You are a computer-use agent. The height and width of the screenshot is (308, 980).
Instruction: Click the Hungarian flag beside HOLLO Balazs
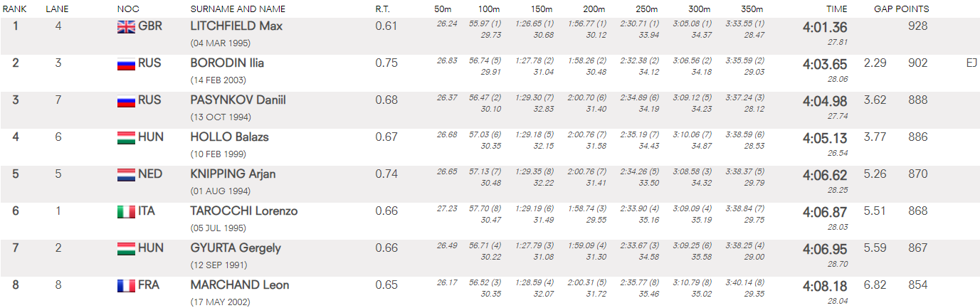point(126,138)
